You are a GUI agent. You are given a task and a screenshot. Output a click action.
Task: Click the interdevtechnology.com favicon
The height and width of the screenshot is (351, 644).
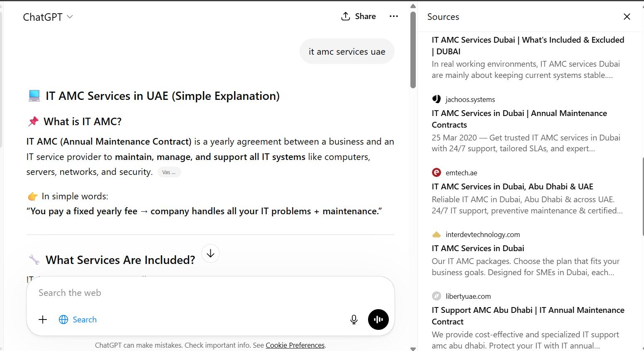[437, 235]
